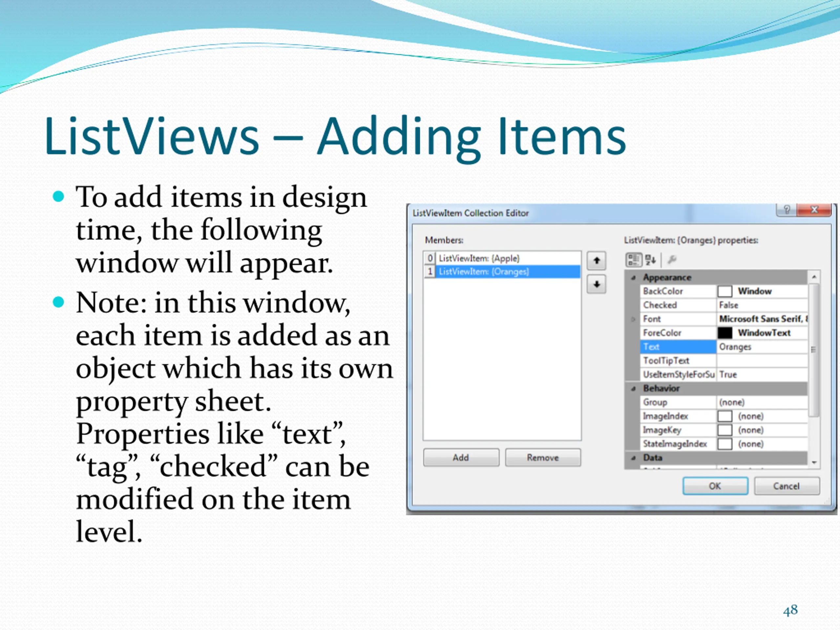Click the dialog help question mark button
Viewport: 840px width, 630px height.
tap(787, 210)
